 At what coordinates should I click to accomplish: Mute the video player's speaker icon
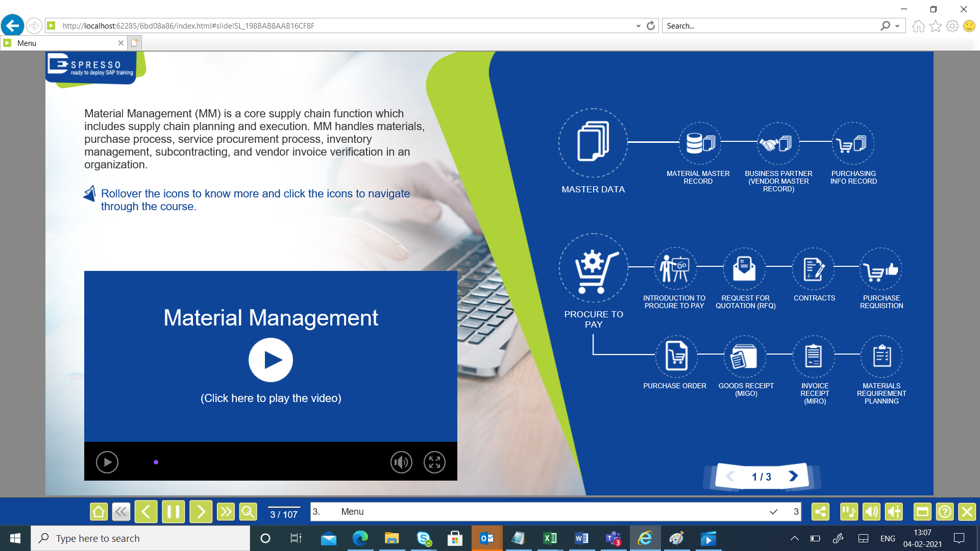[401, 462]
